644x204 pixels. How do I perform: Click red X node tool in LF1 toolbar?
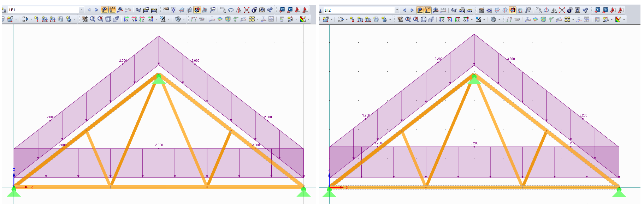click(x=246, y=10)
